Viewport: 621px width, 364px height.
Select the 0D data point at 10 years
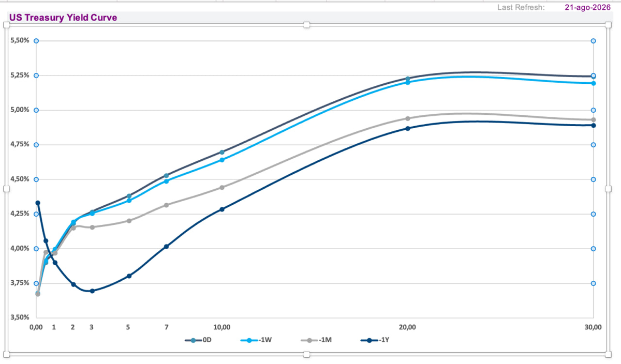(222, 152)
